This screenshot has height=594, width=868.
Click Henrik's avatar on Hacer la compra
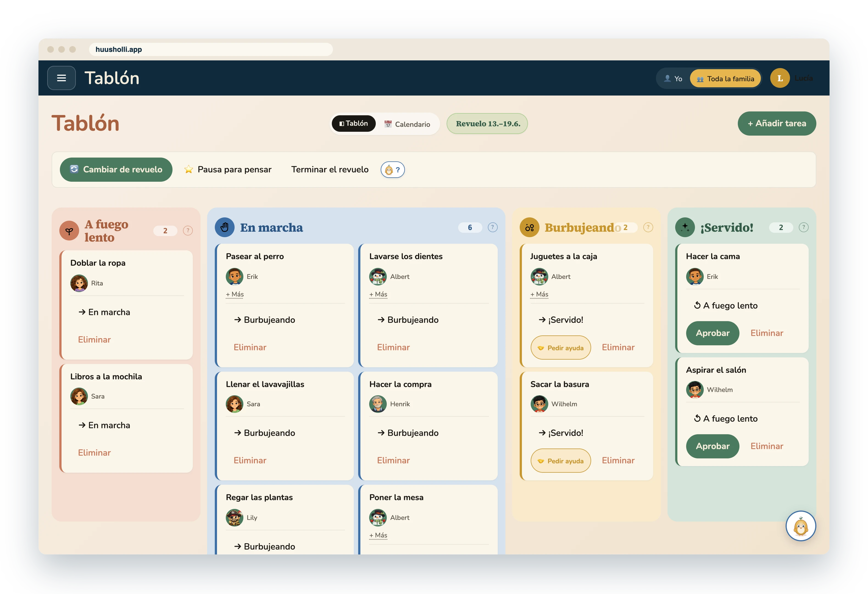click(x=378, y=404)
